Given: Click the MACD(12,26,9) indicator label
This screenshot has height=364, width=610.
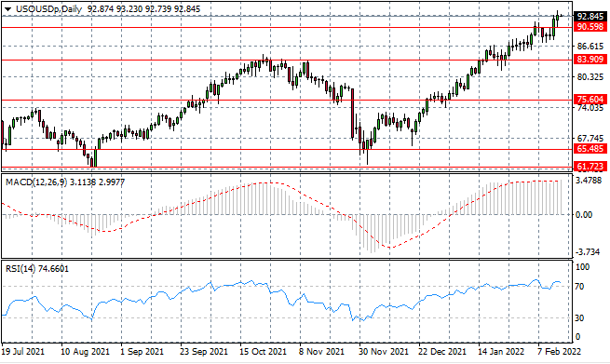Looking at the screenshot, I should [36, 182].
